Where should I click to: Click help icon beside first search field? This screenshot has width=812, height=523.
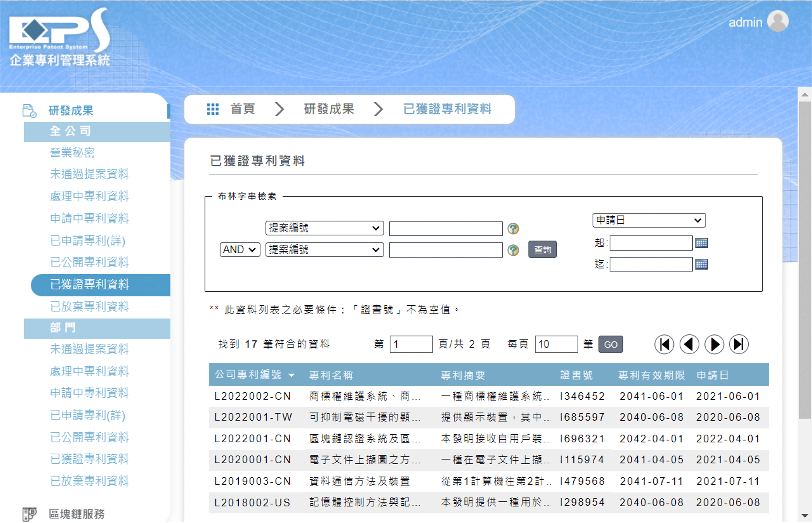pyautogui.click(x=513, y=228)
